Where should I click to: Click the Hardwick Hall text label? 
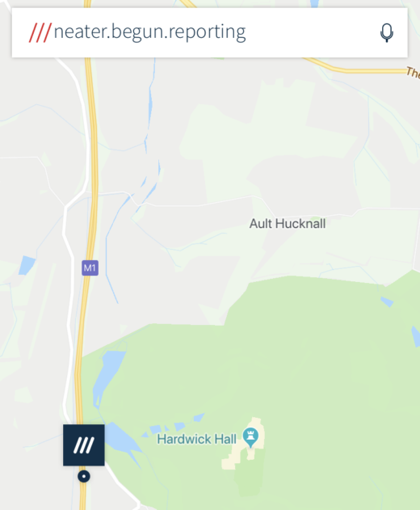[196, 439]
